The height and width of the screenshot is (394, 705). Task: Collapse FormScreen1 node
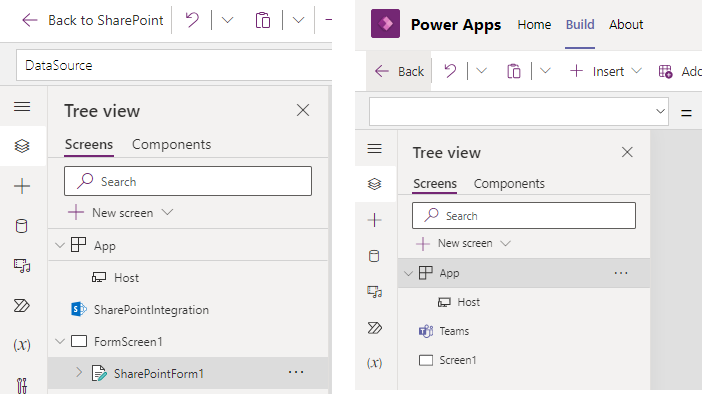click(60, 341)
